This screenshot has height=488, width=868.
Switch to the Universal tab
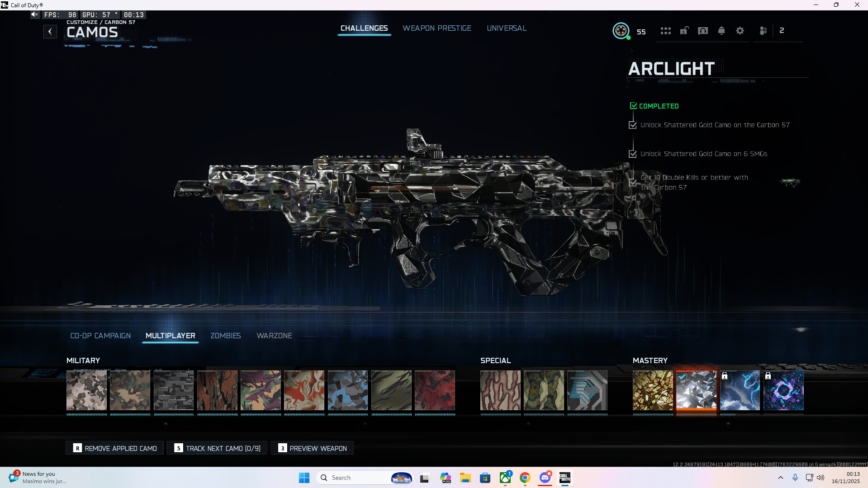[507, 28]
